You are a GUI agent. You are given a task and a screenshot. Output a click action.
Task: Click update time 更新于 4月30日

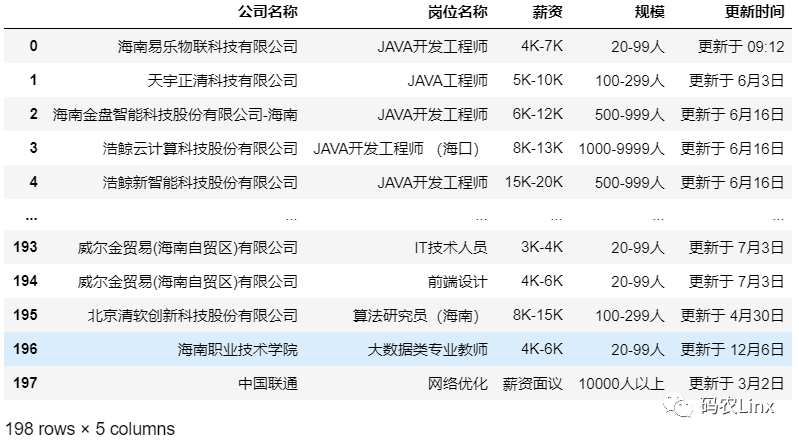click(x=732, y=315)
